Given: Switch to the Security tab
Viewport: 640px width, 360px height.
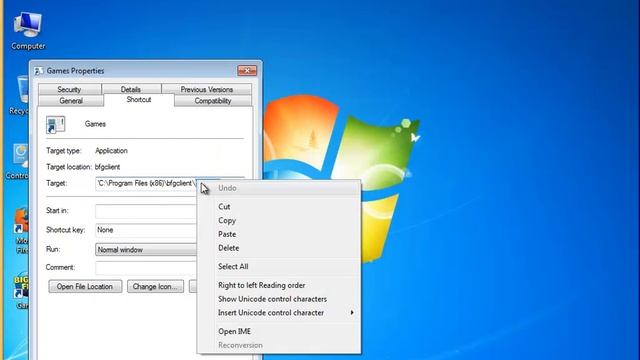Looking at the screenshot, I should (x=69, y=89).
